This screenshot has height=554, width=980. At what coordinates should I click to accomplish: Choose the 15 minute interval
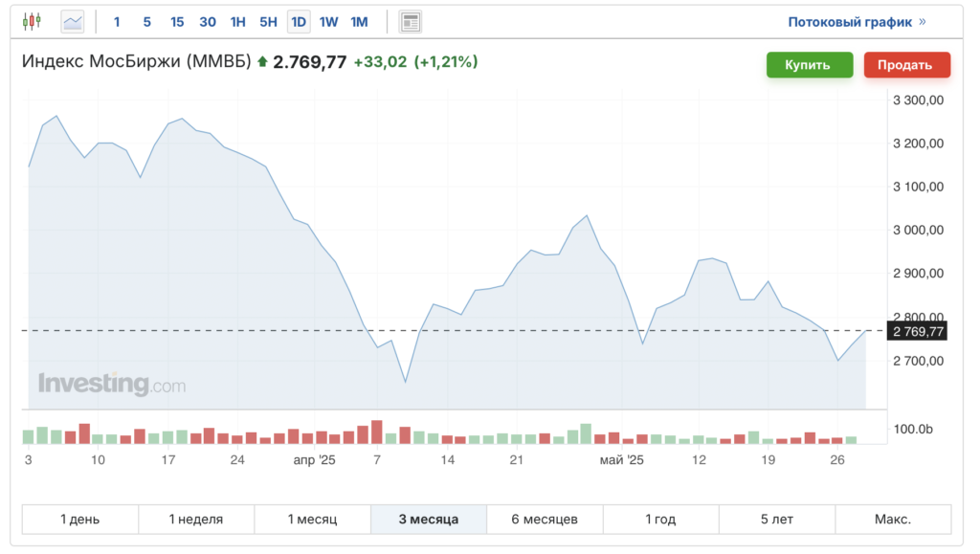point(177,21)
